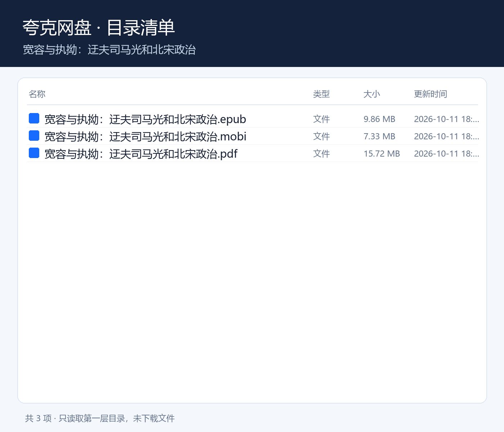Click the update time of the .pdf file
The width and height of the screenshot is (504, 432).
[446, 154]
